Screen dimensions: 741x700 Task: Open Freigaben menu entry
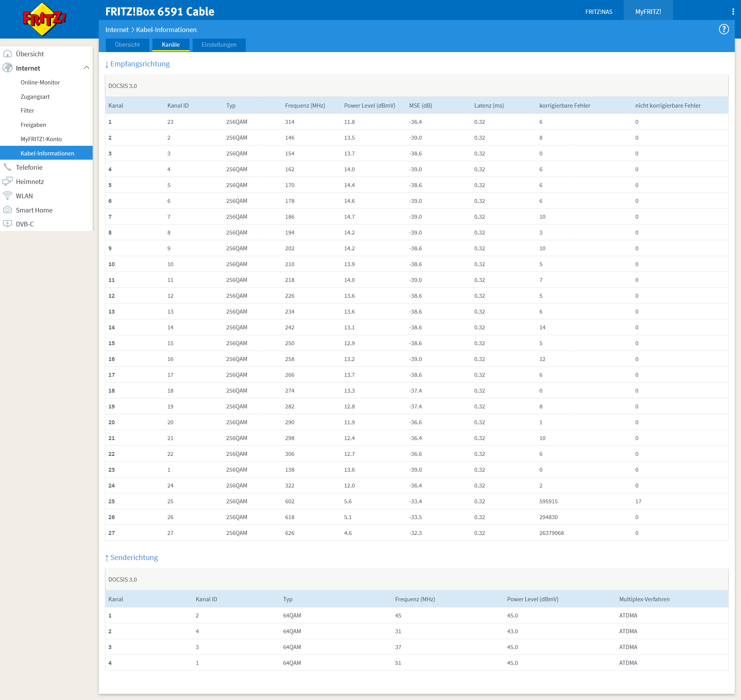(33, 125)
